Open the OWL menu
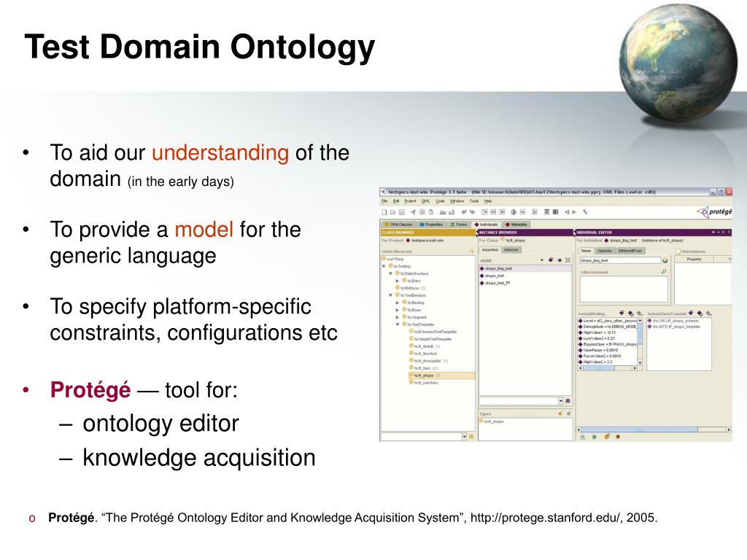Viewport: 747px width, 560px height. 425,201
